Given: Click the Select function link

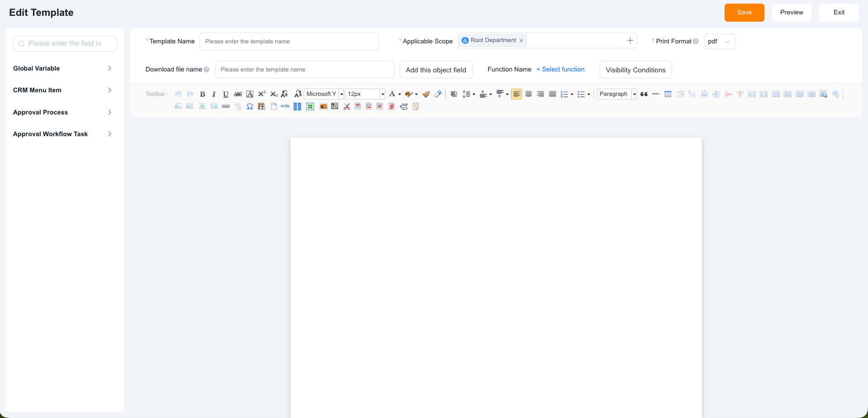Looking at the screenshot, I should click(x=560, y=69).
